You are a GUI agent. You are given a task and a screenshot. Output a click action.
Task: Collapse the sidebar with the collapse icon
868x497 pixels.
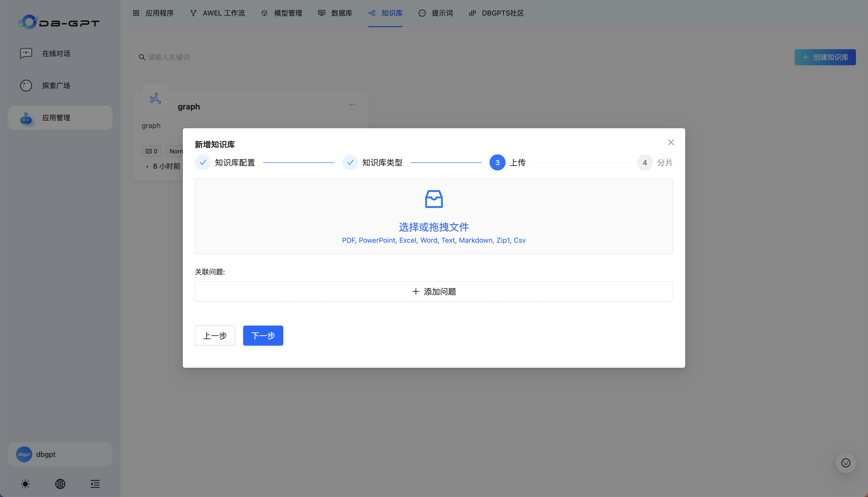[95, 484]
